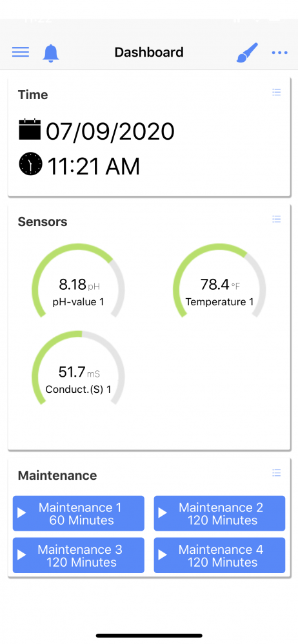Viewport: 298px width, 644px height.
Task: Open the Sensors card list options icon
Action: click(277, 219)
